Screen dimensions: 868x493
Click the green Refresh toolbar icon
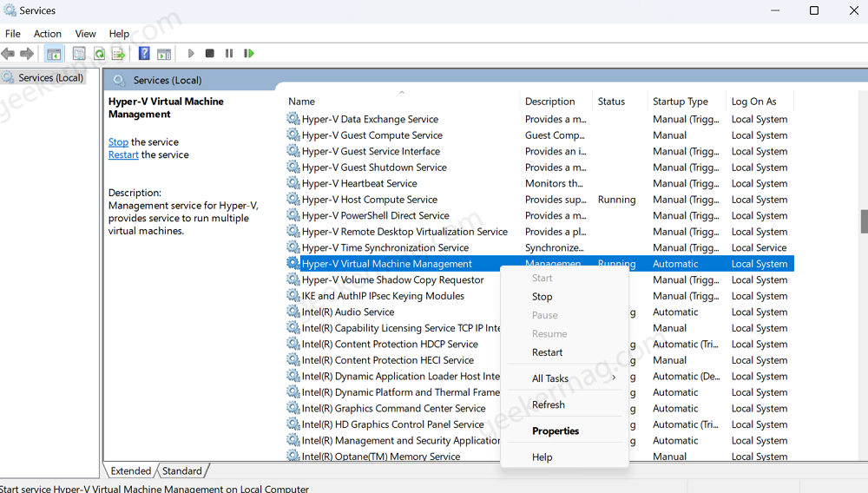99,54
